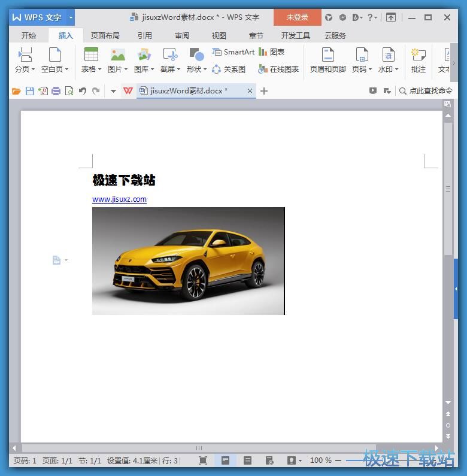Switch to the 开始 ribbon tab
The height and width of the screenshot is (476, 467).
29,36
